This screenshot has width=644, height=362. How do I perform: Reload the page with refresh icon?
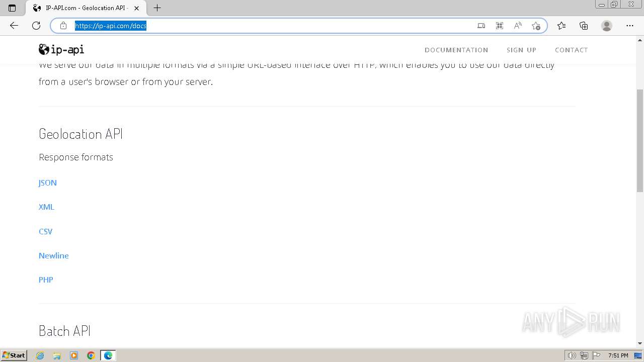coord(36,26)
